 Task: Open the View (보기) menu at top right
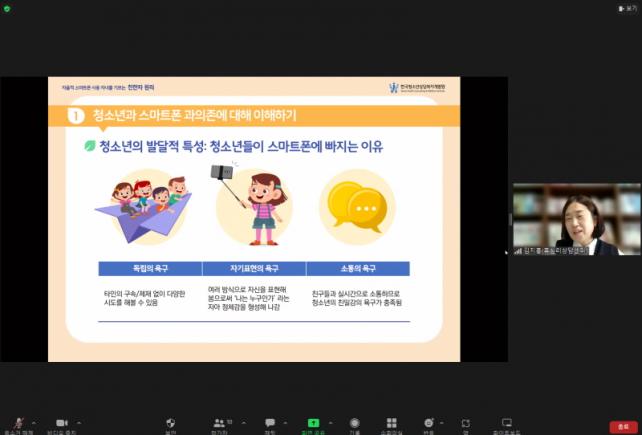coord(625,7)
